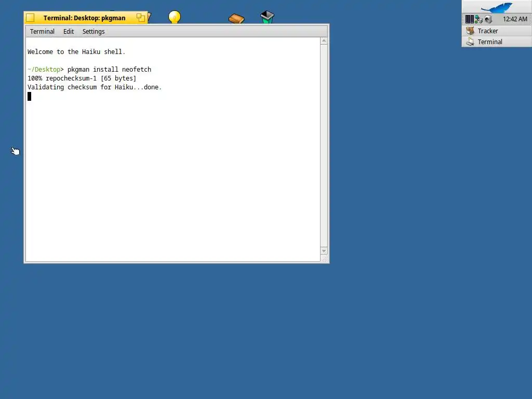532x399 pixels.
Task: Click the network status tray icon
Action: (478, 19)
